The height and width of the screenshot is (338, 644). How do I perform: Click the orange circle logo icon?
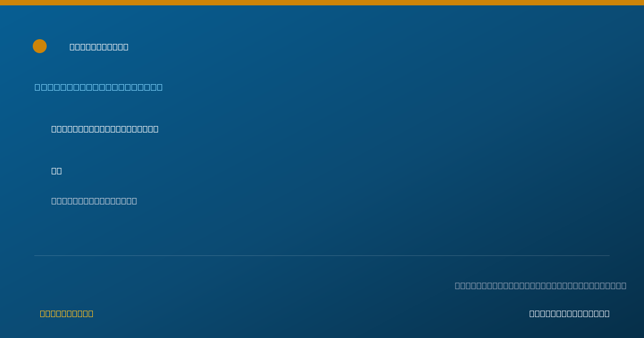40,46
